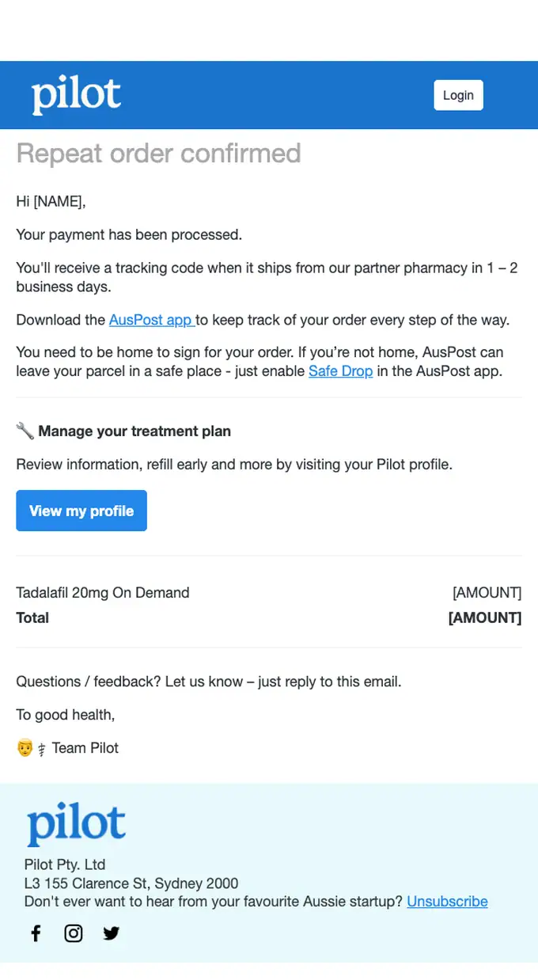
Task: Click the Pilot Pty. Ltd company name
Action: click(x=65, y=864)
